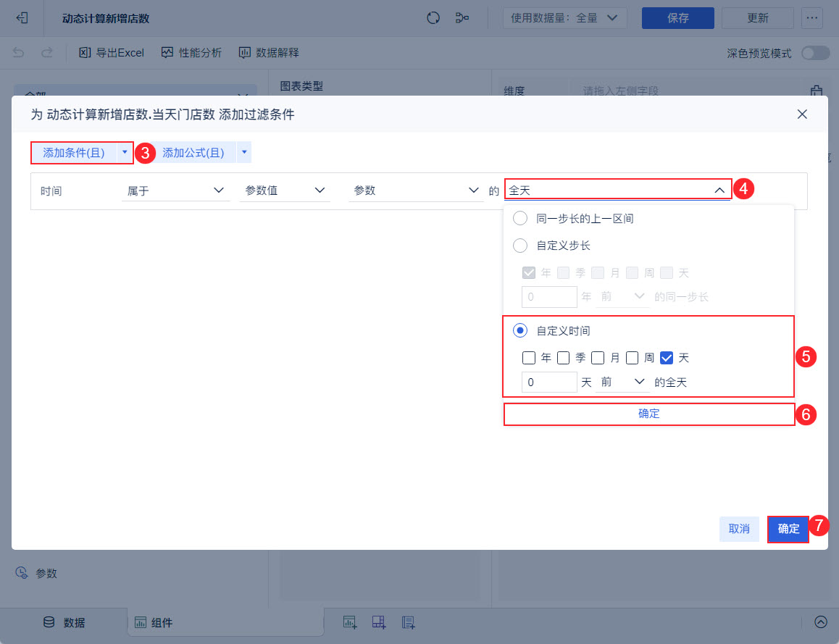
Task: Click the clipboard icon beside 维度 field
Action: (816, 91)
